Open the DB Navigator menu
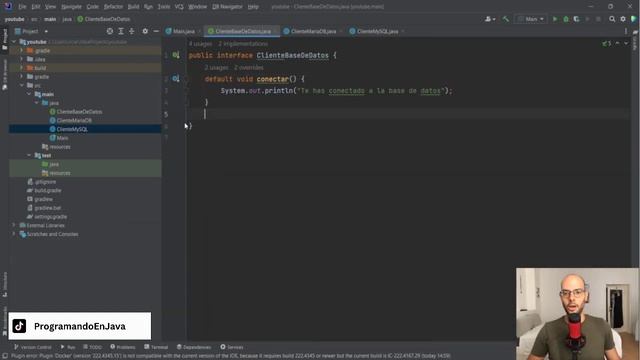Screen dimensions: 640x360 [227, 7]
